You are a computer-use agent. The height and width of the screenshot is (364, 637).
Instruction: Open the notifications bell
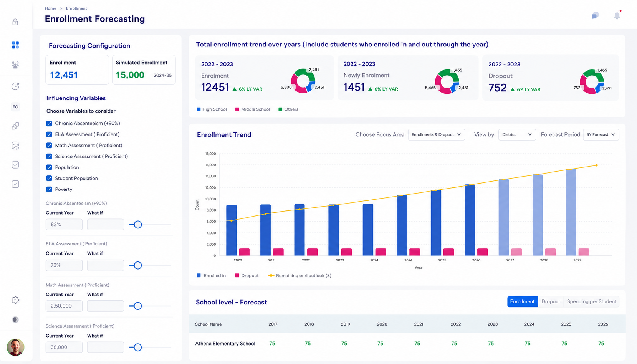click(617, 15)
